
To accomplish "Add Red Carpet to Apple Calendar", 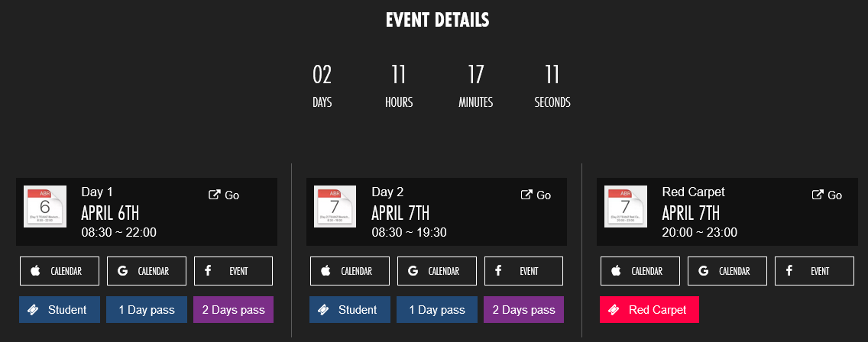I will (x=640, y=271).
